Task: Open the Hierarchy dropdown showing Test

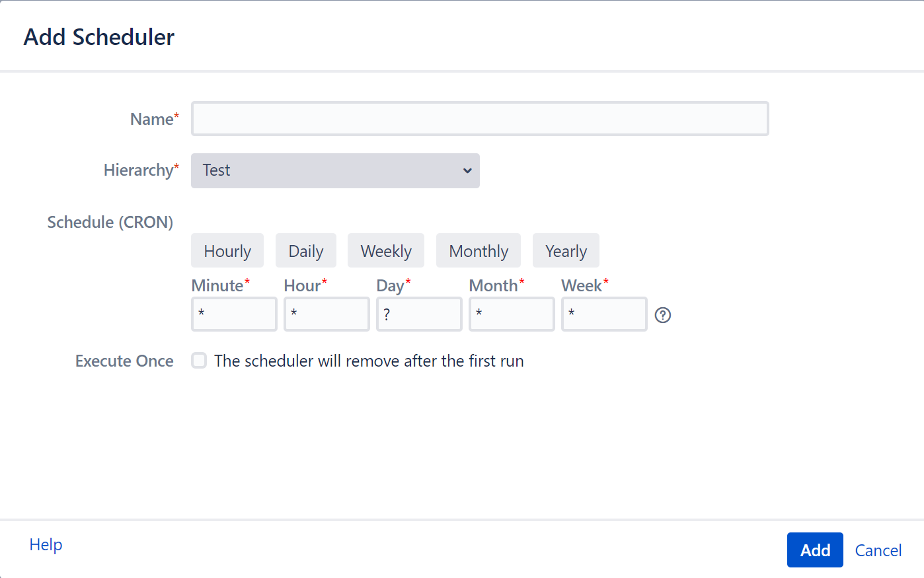Action: point(335,170)
